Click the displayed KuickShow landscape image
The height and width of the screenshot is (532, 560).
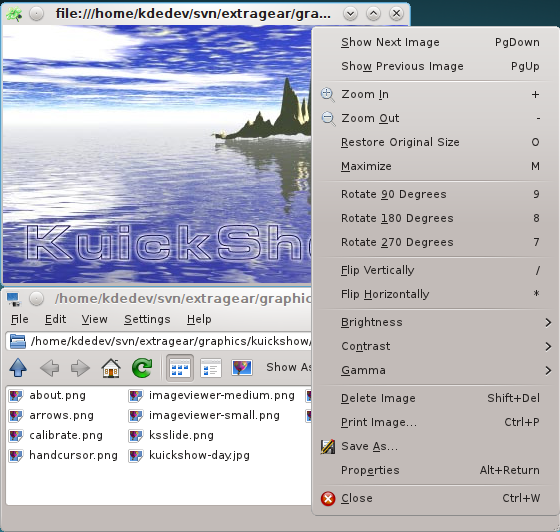[x=157, y=154]
